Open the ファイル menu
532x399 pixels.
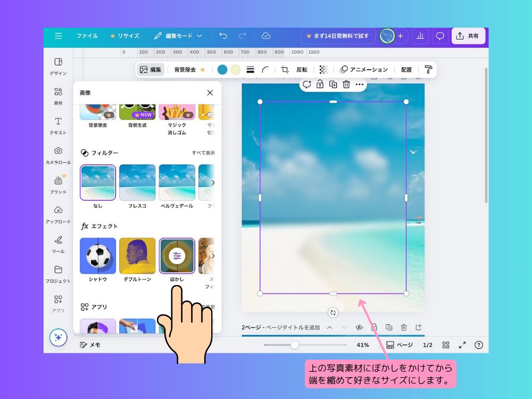coord(87,36)
